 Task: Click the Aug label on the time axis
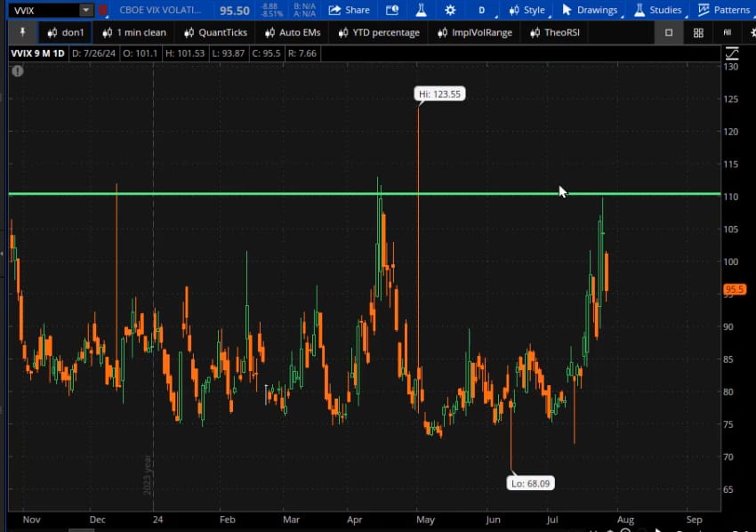pos(625,520)
